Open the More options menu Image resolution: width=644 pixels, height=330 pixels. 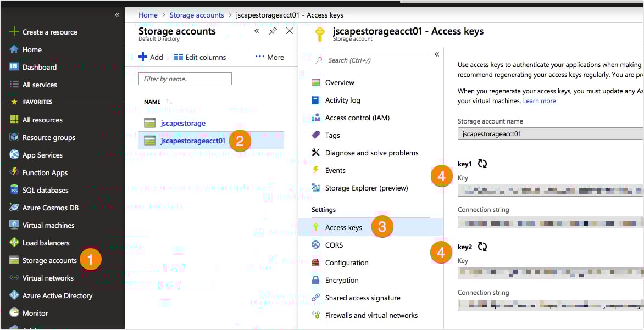(x=269, y=57)
